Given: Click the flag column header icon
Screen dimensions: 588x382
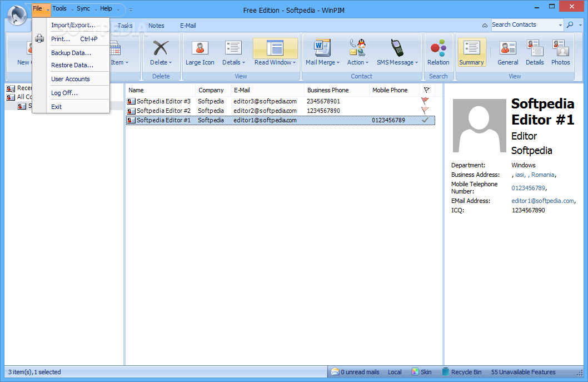Looking at the screenshot, I should 426,90.
